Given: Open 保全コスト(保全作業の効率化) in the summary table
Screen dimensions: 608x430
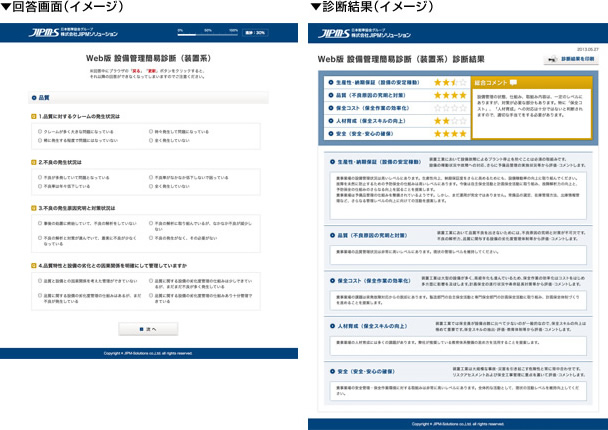Looking at the screenshot, I should pyautogui.click(x=372, y=108).
